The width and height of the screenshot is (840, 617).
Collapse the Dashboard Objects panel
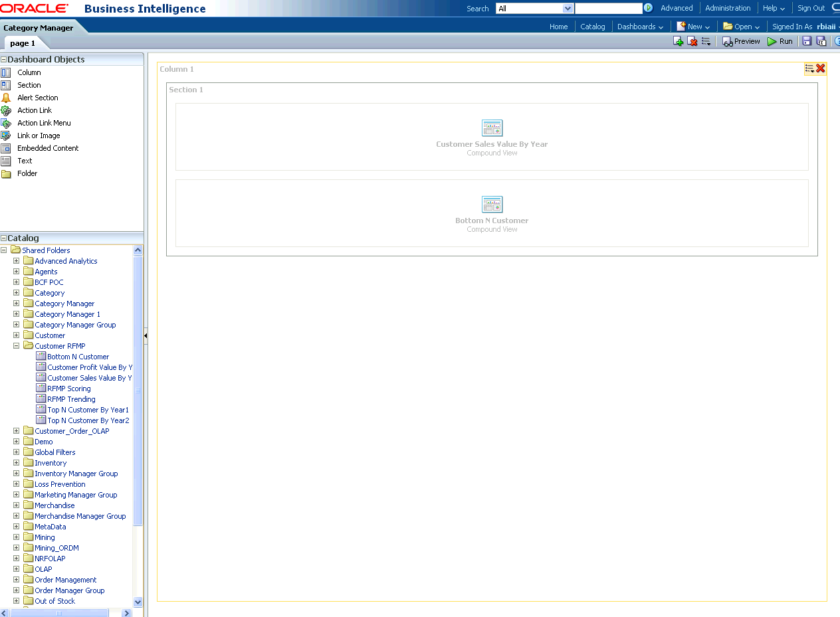(x=4, y=60)
